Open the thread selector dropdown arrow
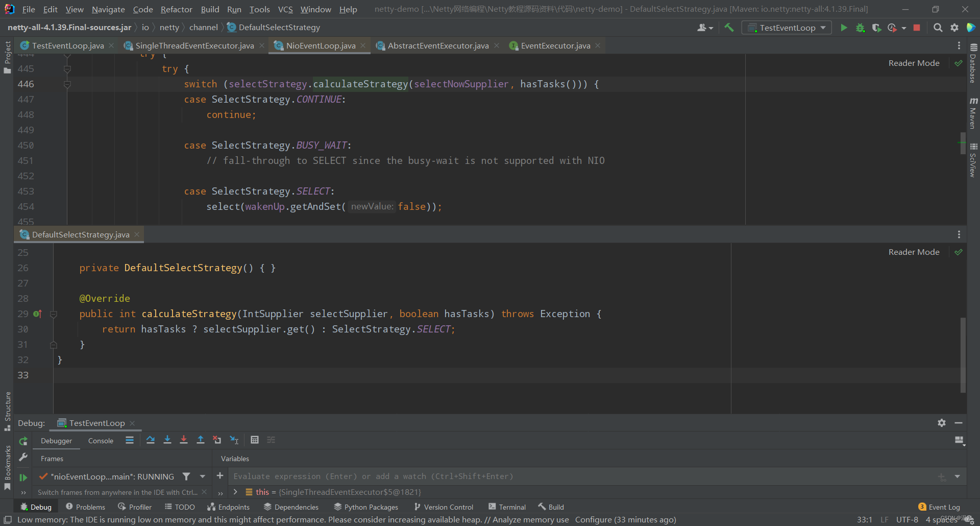 (x=203, y=476)
